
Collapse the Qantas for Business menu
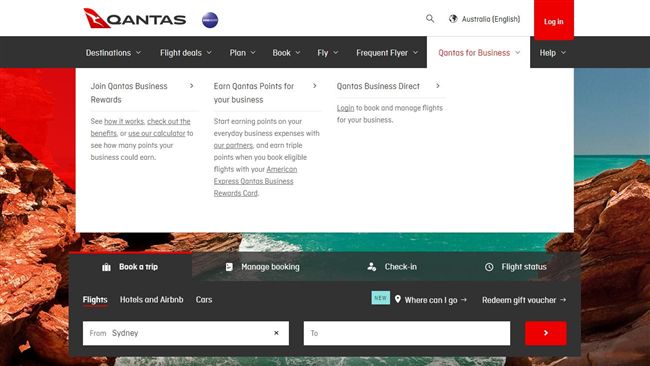[479, 53]
